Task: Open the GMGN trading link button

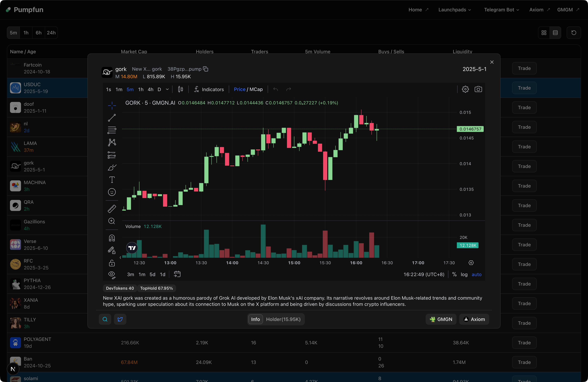Action: (441, 319)
